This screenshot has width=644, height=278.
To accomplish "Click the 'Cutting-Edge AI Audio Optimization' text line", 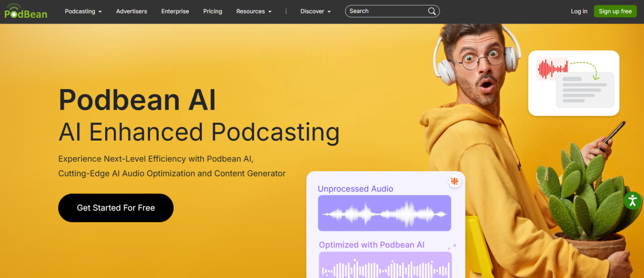I will click(x=172, y=174).
